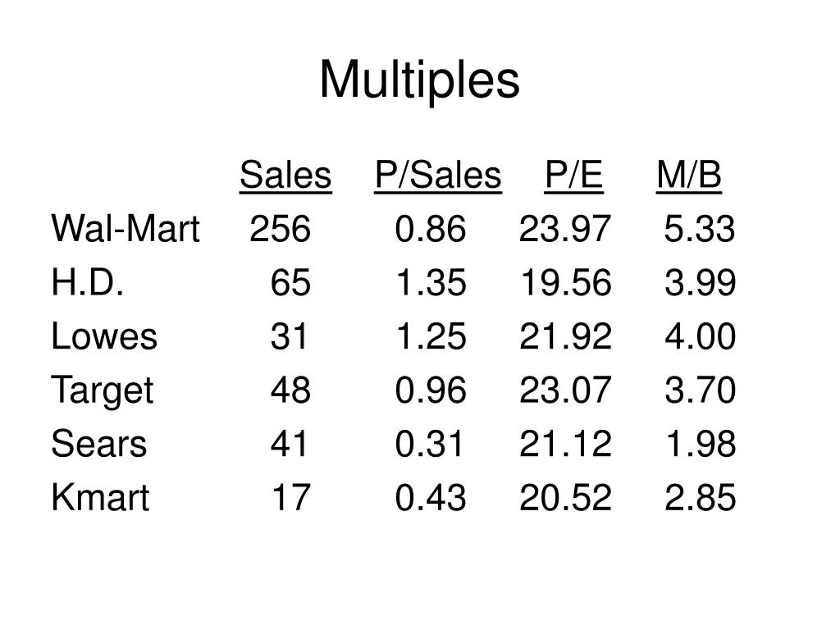Click the Multiples slide title
The width and height of the screenshot is (840, 630).
tap(419, 80)
